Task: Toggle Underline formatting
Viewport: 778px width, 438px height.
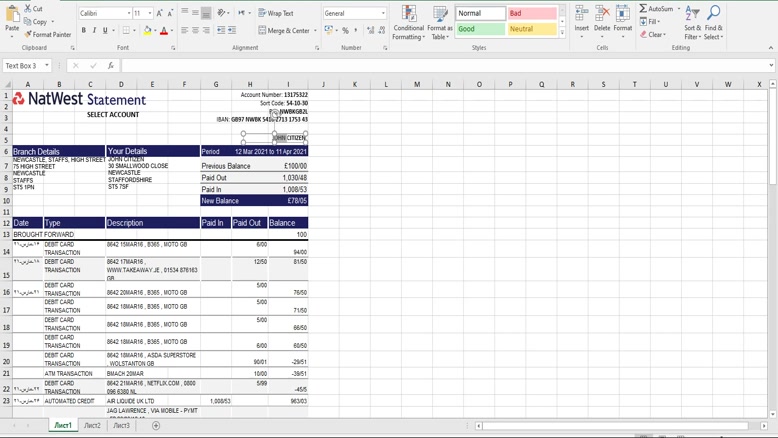Action: (x=105, y=31)
